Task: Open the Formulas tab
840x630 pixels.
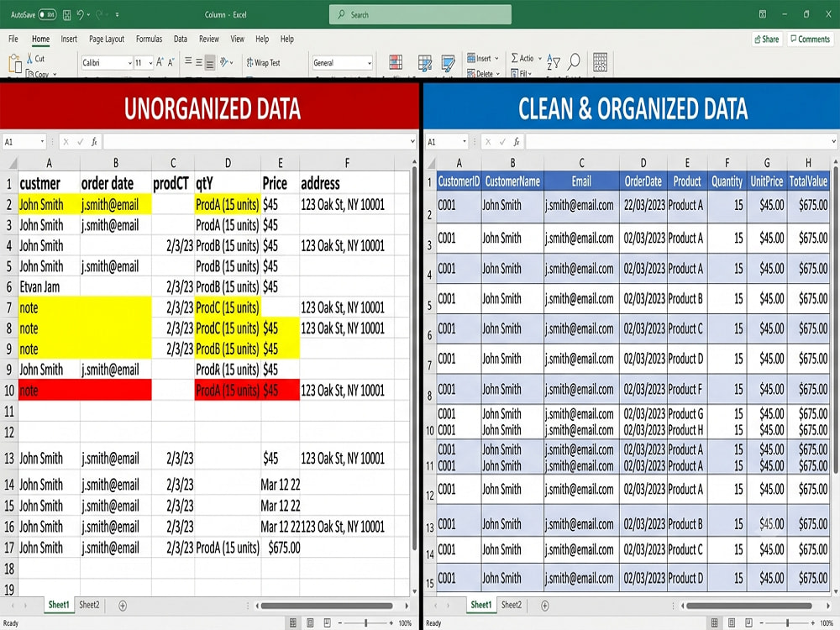Action: click(x=149, y=39)
